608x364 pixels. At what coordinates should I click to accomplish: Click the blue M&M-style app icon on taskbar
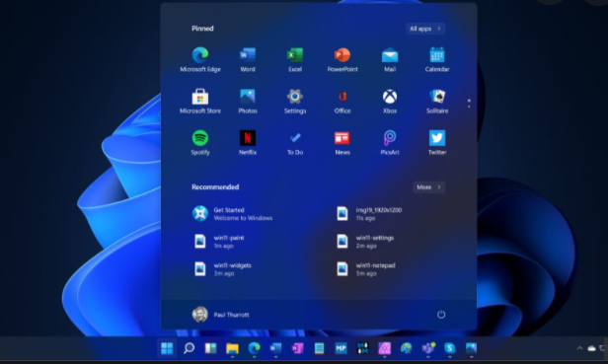[x=362, y=348]
